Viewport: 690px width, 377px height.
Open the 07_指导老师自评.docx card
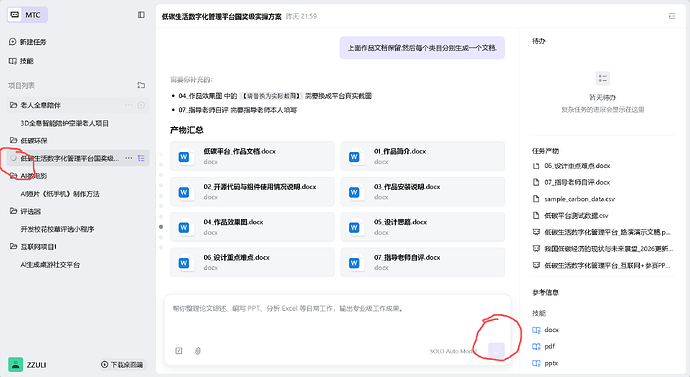point(422,263)
